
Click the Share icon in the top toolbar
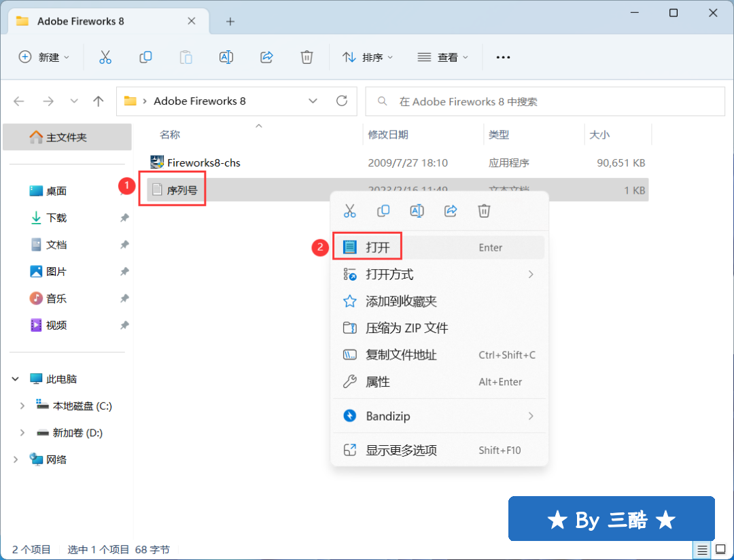266,57
